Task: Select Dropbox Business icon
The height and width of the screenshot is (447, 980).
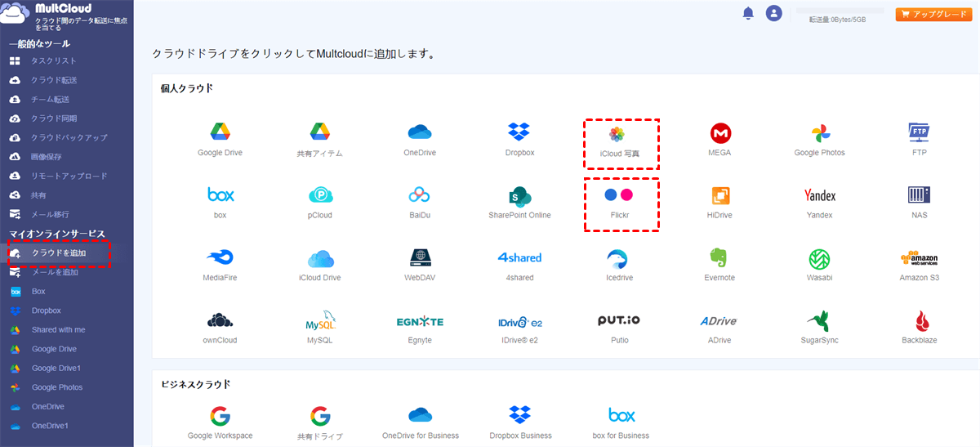Action: coord(519,415)
